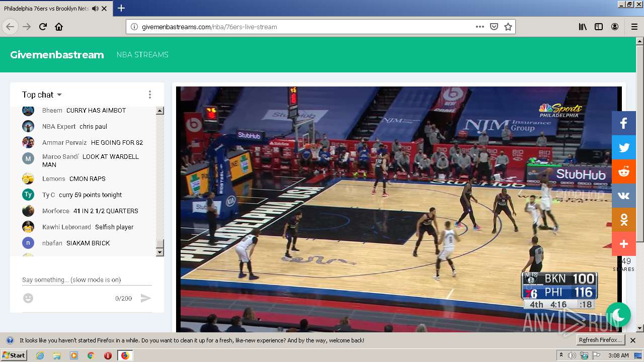Click Refresh Firefox button

(x=601, y=340)
